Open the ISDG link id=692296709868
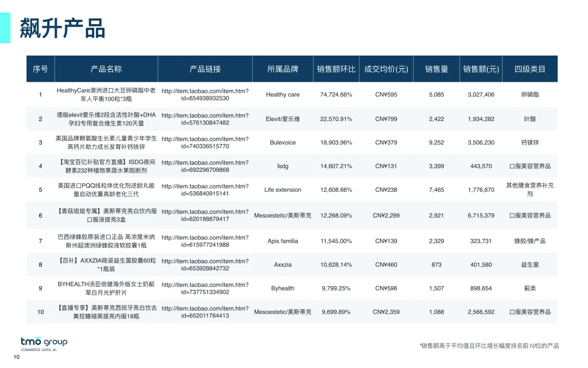This screenshot has height=368, width=588. (x=205, y=166)
